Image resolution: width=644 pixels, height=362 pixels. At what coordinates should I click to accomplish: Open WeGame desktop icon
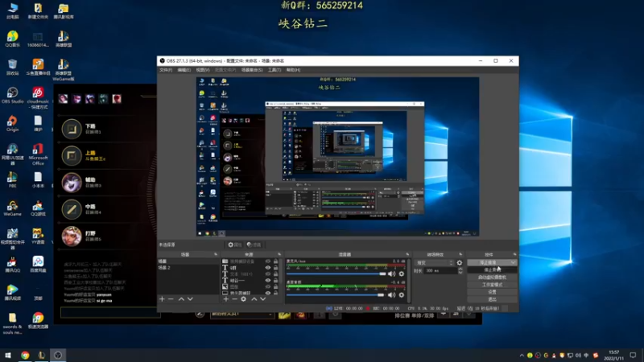coord(12,208)
